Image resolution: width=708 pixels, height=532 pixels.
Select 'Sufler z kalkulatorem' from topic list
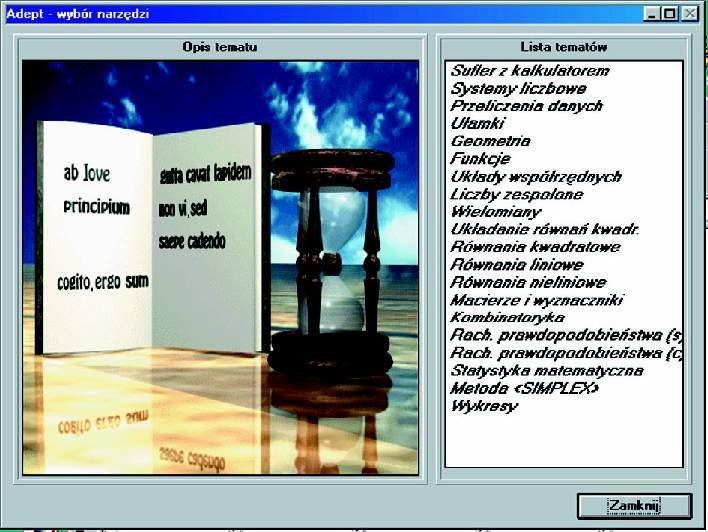pos(529,71)
